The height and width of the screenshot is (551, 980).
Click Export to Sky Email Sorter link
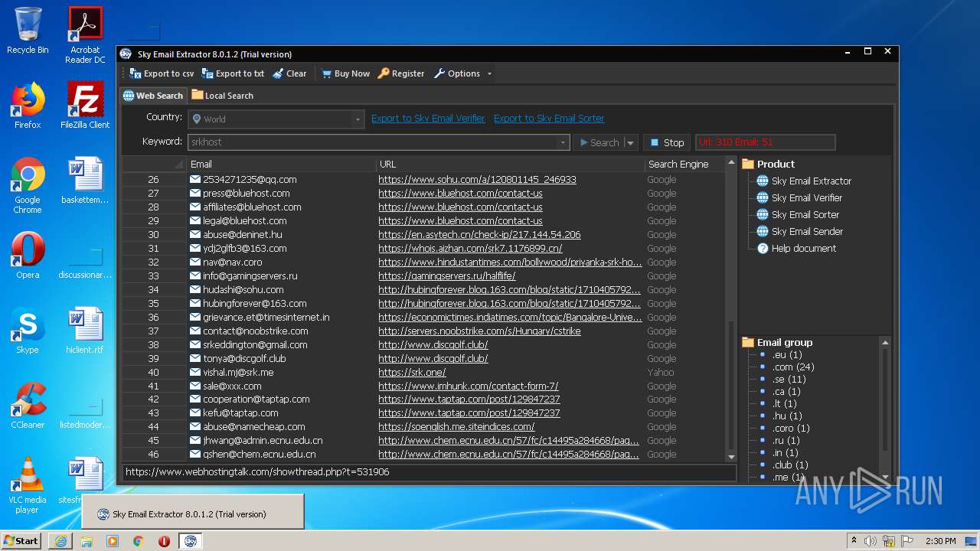point(549,119)
